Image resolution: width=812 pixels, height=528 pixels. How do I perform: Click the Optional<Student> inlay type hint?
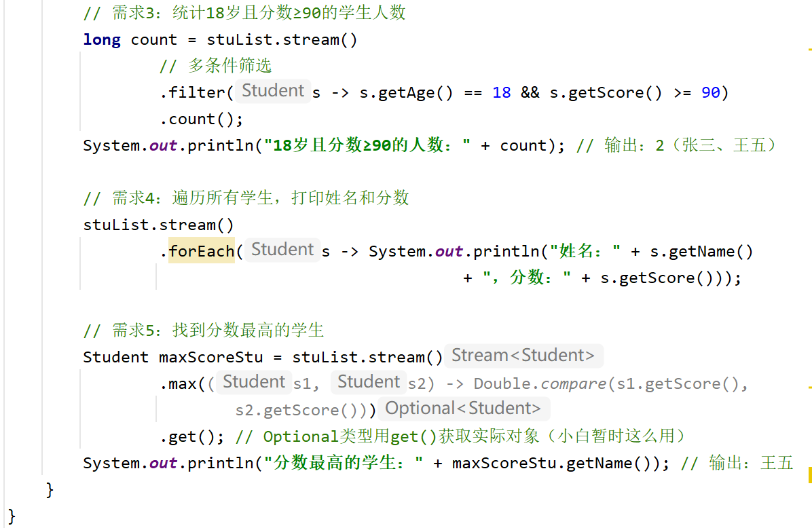463,409
